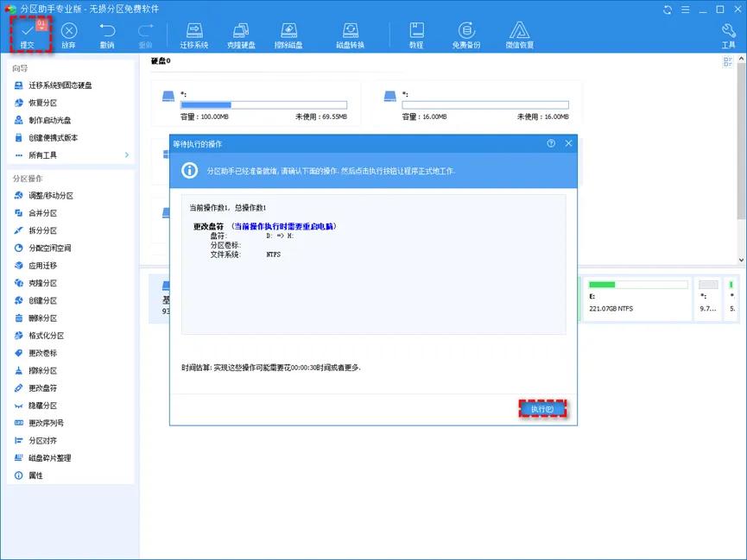Open the 克隆硬盘 clone disk tool
The height and width of the screenshot is (560, 747).
[241, 35]
